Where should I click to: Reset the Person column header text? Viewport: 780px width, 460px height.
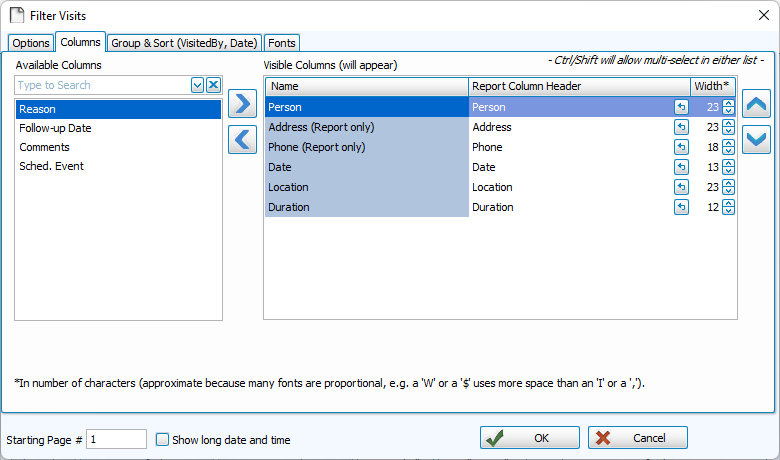tap(681, 107)
